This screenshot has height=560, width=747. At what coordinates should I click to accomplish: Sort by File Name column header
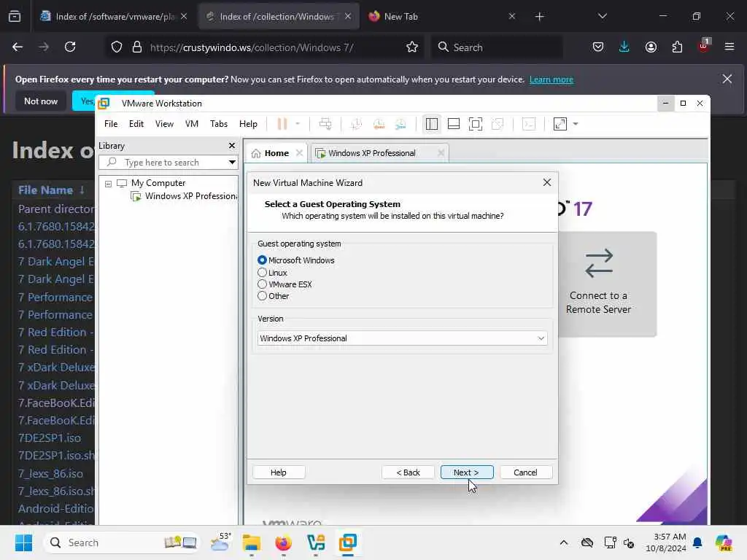click(46, 190)
